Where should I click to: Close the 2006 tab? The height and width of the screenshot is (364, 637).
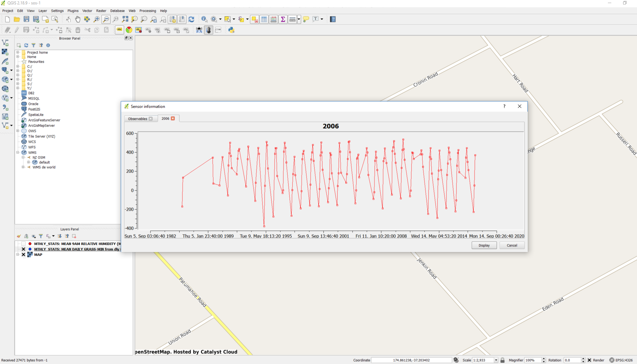coord(173,118)
